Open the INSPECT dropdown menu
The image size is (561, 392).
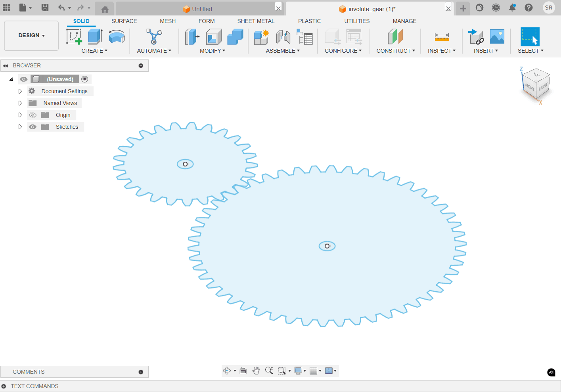[442, 51]
